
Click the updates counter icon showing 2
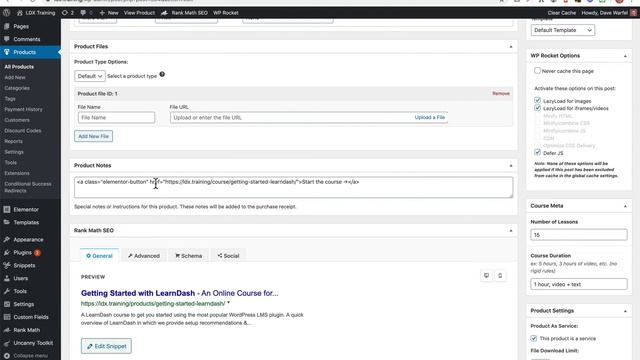coord(64,13)
